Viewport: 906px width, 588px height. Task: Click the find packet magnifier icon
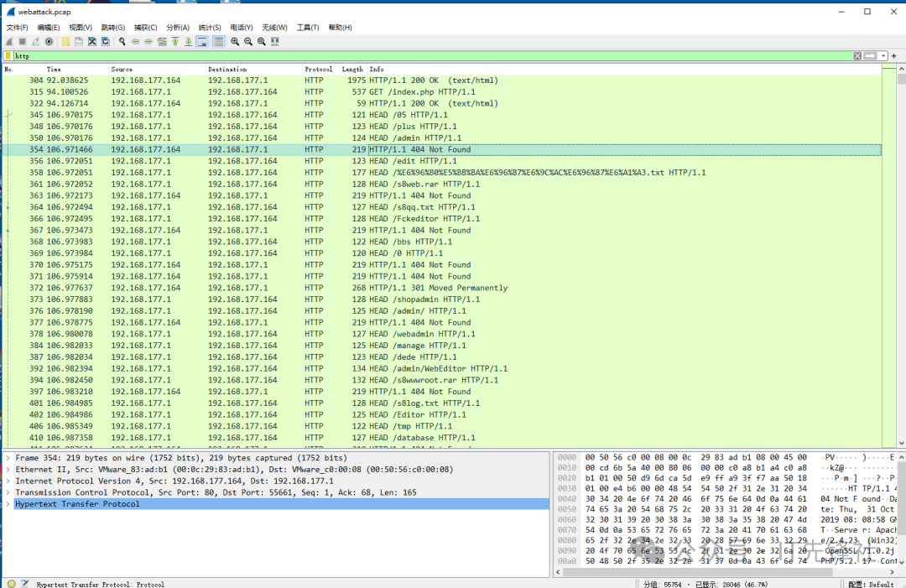(x=122, y=41)
